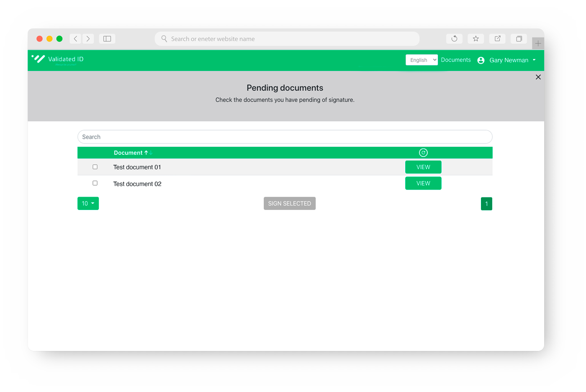Open the Documents menu item
The height and width of the screenshot is (392, 586).
[x=456, y=59]
